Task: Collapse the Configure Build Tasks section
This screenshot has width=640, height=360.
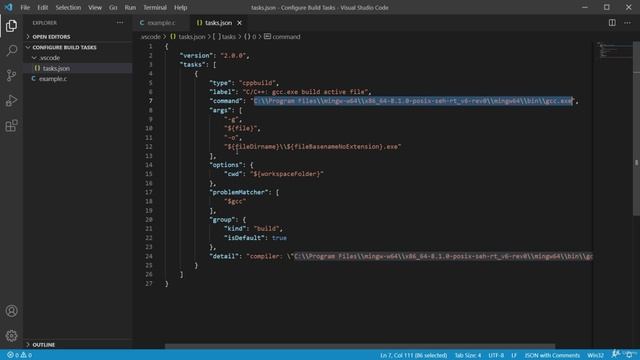Action: click(x=78, y=47)
